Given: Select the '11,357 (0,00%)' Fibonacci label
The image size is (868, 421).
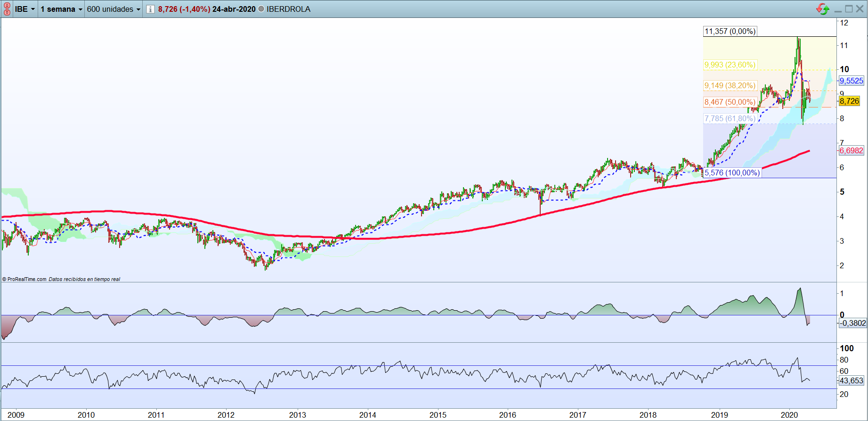Looking at the screenshot, I should 730,31.
